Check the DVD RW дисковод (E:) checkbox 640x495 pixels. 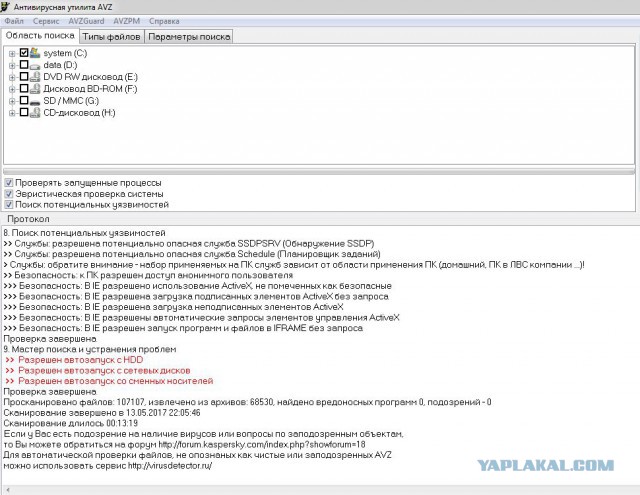click(x=24, y=76)
